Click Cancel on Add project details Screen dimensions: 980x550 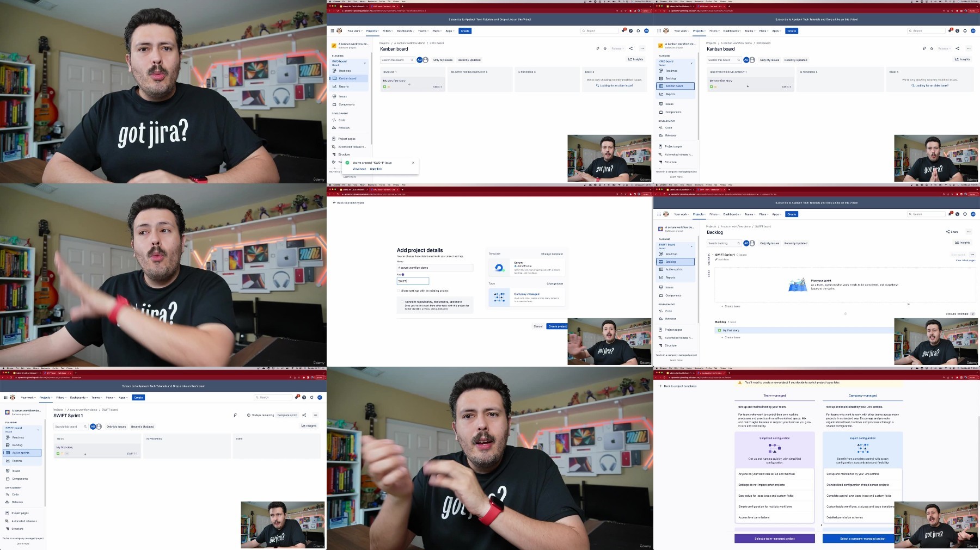pyautogui.click(x=538, y=326)
